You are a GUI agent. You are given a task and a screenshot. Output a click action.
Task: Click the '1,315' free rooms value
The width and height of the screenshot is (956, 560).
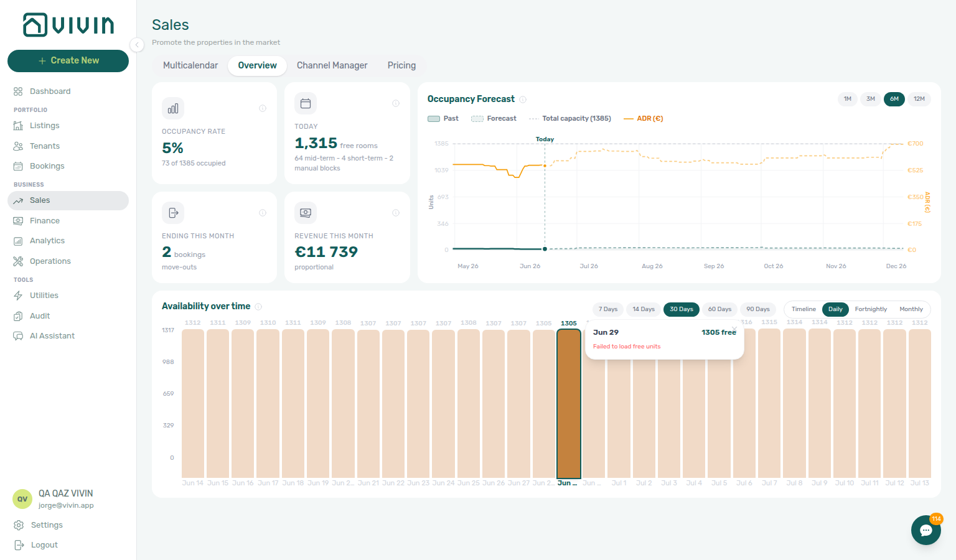click(316, 143)
